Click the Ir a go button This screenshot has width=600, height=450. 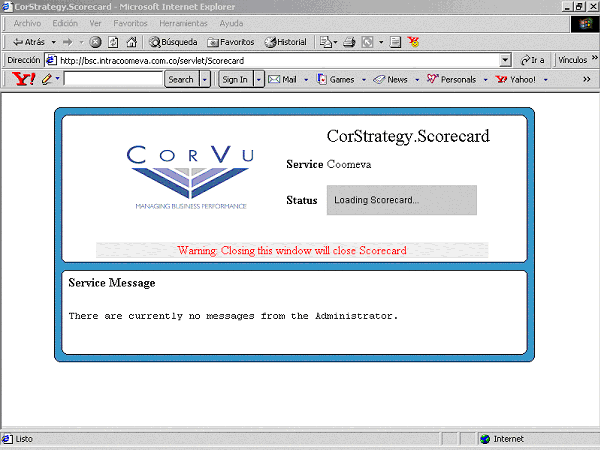pos(532,60)
